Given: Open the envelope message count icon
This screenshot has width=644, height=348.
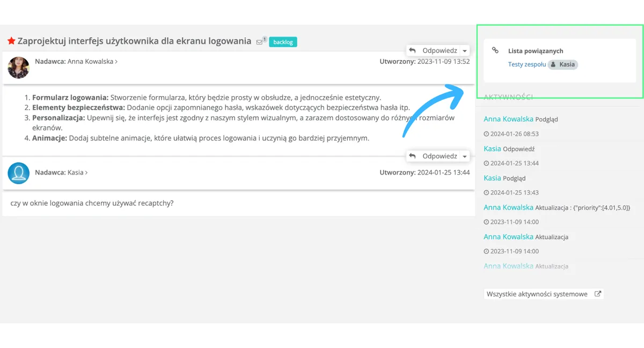Looking at the screenshot, I should [x=260, y=42].
